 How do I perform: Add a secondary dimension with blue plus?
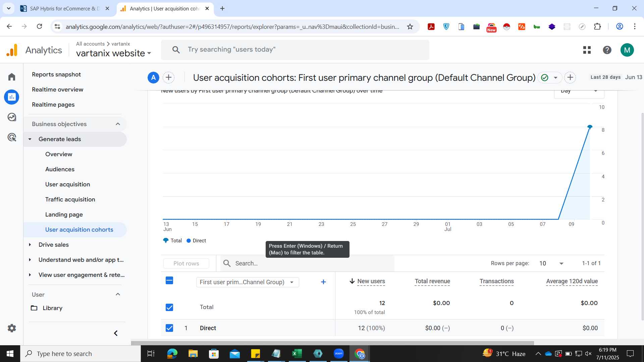(x=323, y=282)
